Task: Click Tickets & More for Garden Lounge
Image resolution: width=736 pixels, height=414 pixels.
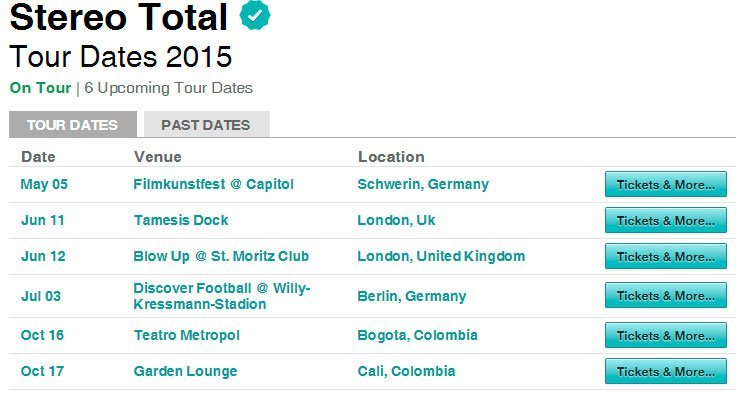Action: click(x=665, y=371)
